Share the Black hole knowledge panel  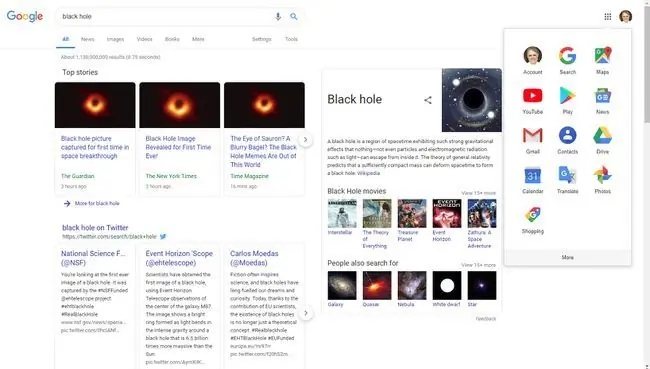[428, 100]
